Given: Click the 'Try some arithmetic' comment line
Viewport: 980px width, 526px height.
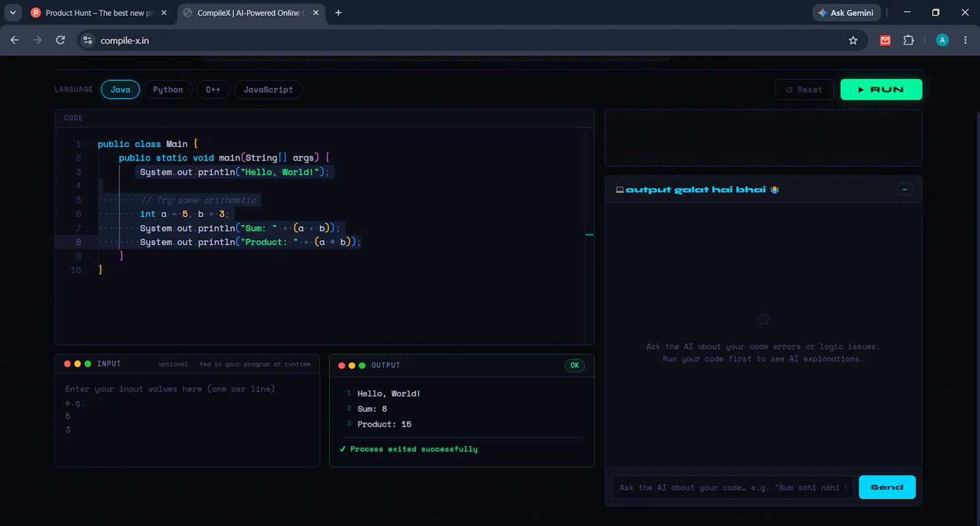Looking at the screenshot, I should point(198,200).
